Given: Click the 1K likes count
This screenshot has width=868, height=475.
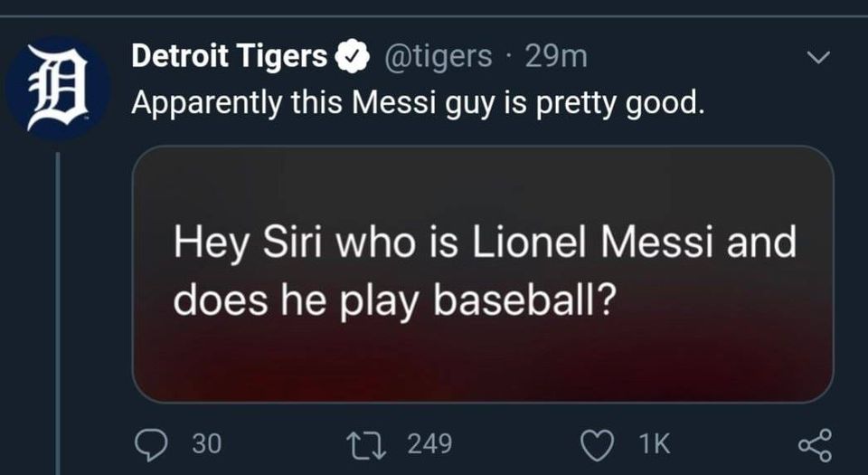Looking at the screenshot, I should pos(654,443).
